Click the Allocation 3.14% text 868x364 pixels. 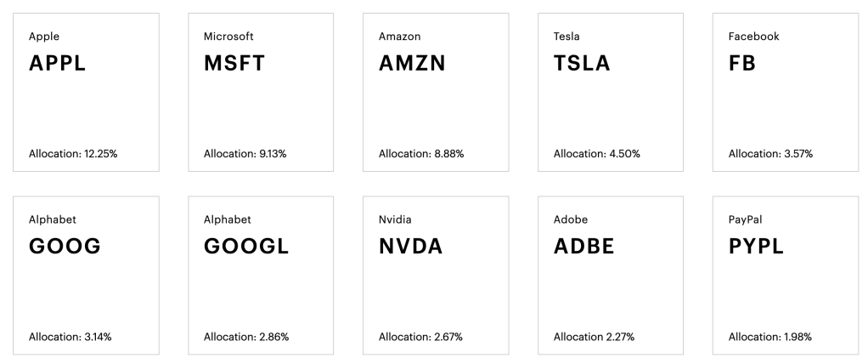[x=70, y=337]
